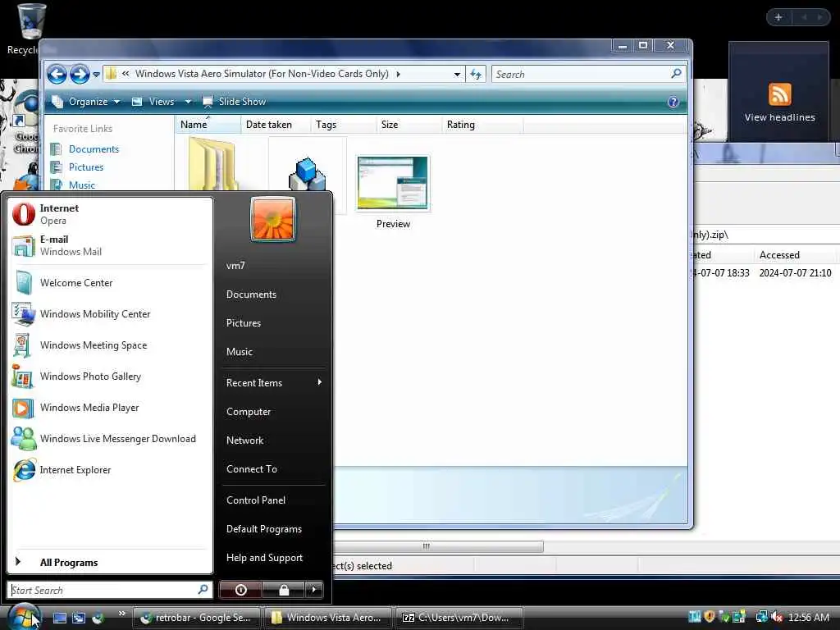Go forward with the Explorer forward arrow
This screenshot has height=630, width=840.
point(80,74)
